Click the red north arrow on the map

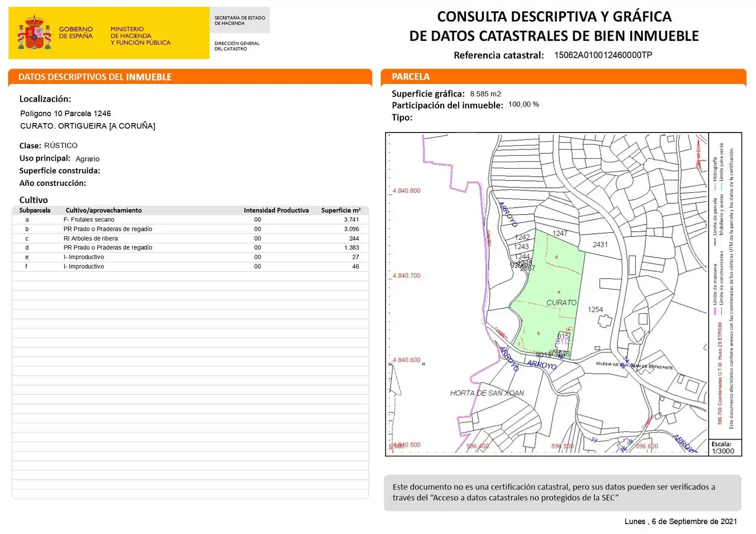coord(699,154)
